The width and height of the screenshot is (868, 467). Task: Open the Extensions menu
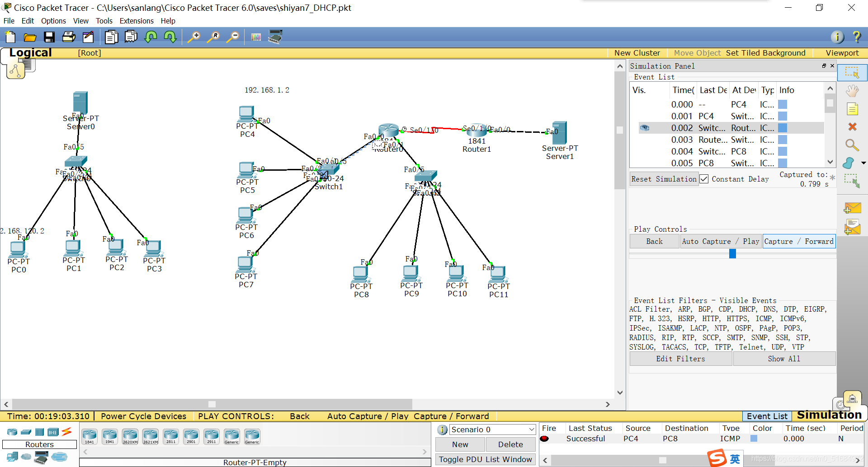(137, 21)
